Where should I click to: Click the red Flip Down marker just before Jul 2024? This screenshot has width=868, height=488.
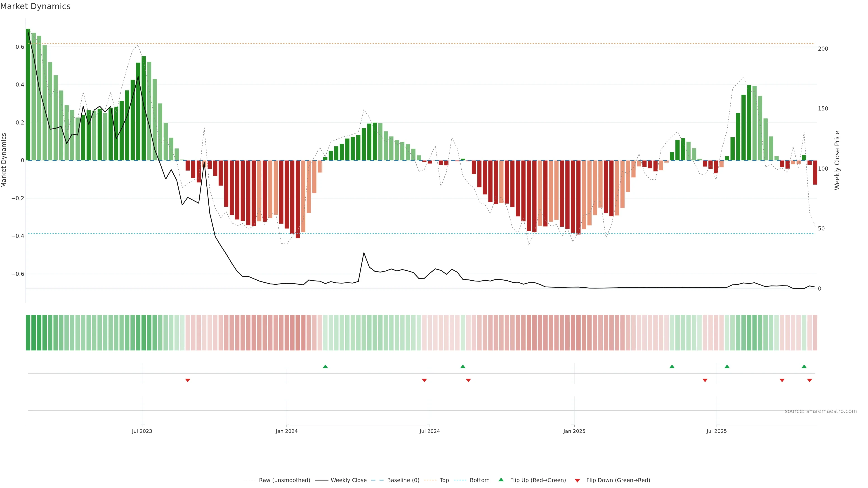(x=424, y=380)
